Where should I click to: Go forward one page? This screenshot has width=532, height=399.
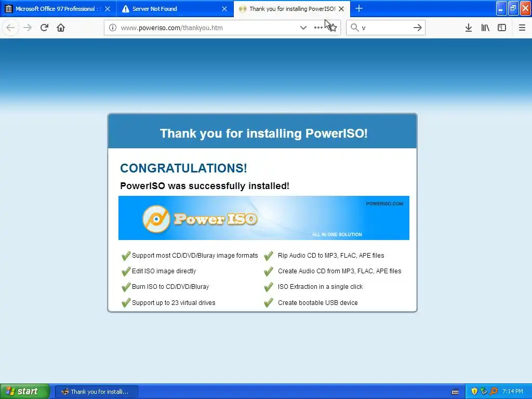pyautogui.click(x=28, y=28)
